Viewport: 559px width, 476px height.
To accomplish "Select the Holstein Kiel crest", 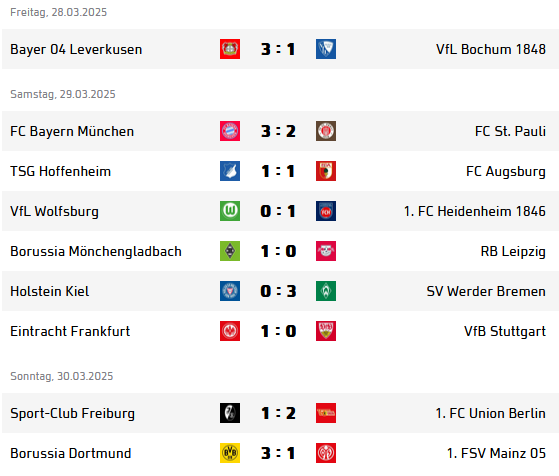I will click(x=230, y=291).
